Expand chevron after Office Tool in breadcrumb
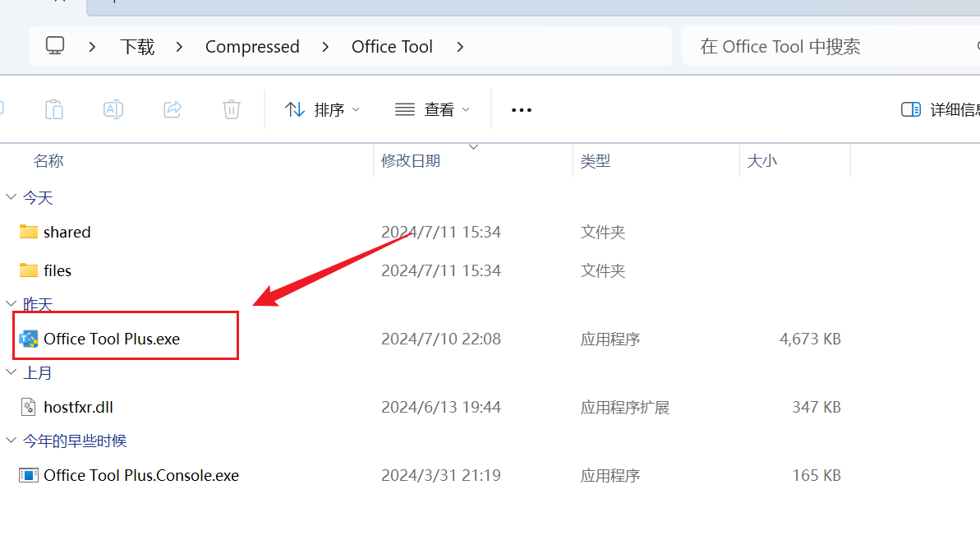This screenshot has height=554, width=980. pos(460,47)
